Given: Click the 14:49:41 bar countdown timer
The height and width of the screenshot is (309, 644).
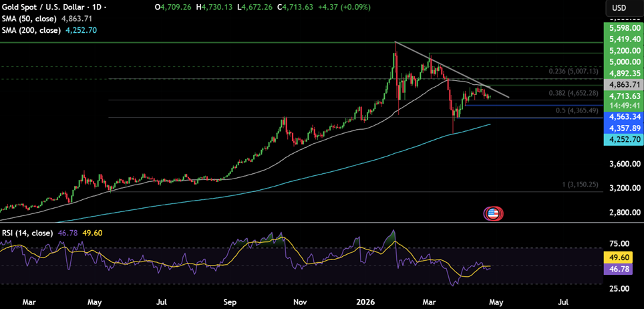Looking at the screenshot, I should [x=623, y=106].
